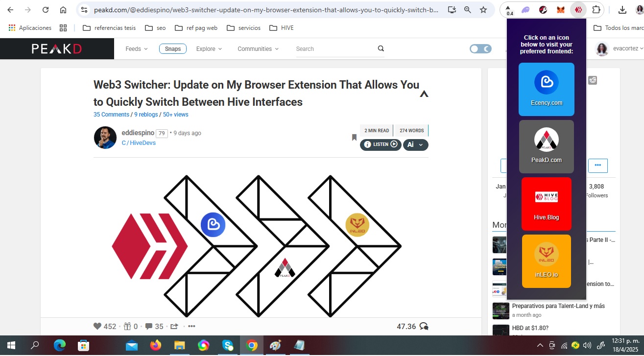The height and width of the screenshot is (356, 644).
Task: Click the Web3 Switcher extension icon
Action: pyautogui.click(x=578, y=10)
